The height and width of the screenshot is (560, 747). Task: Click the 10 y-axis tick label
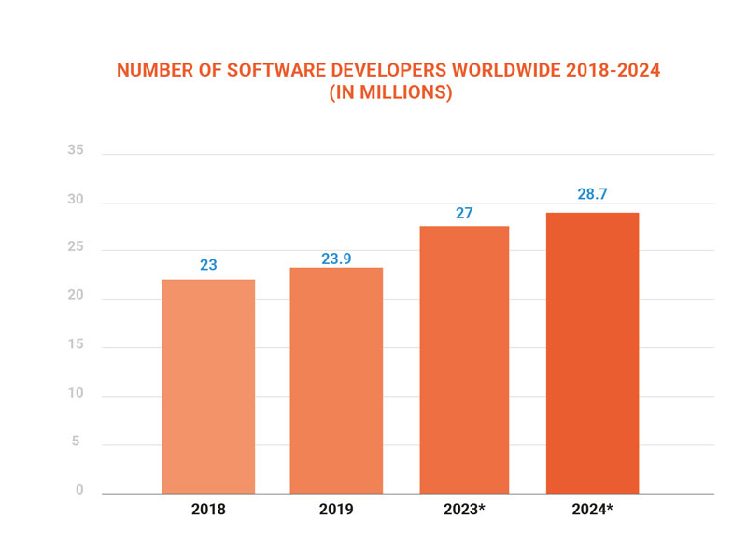click(x=76, y=393)
